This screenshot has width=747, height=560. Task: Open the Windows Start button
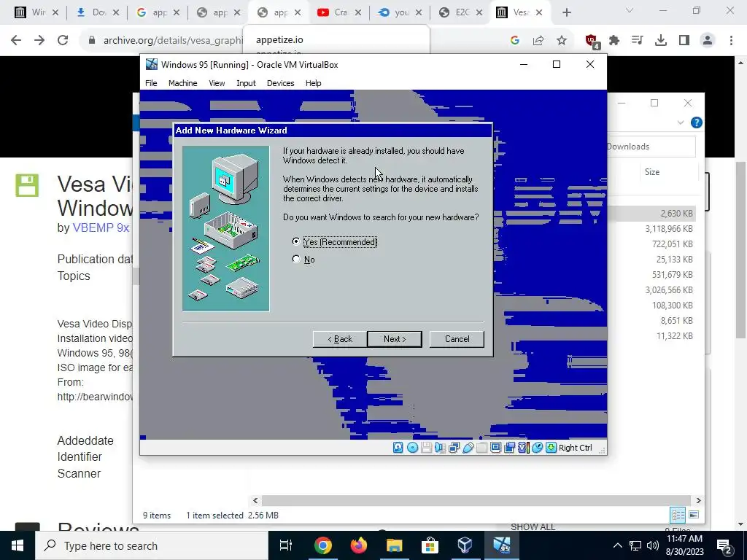18,545
